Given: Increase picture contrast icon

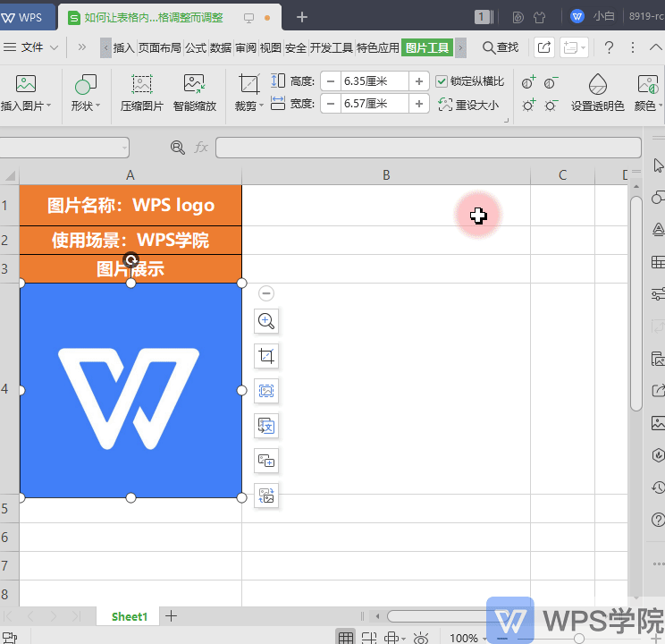Looking at the screenshot, I should 528,82.
